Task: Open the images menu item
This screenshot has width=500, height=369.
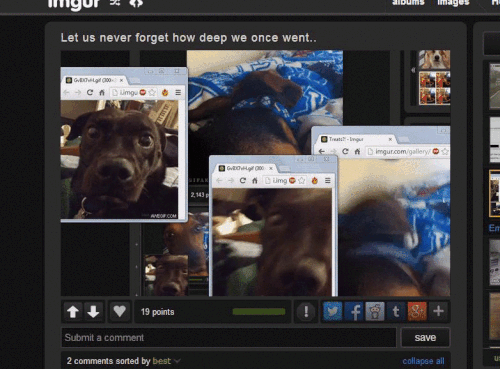Action: point(453,3)
